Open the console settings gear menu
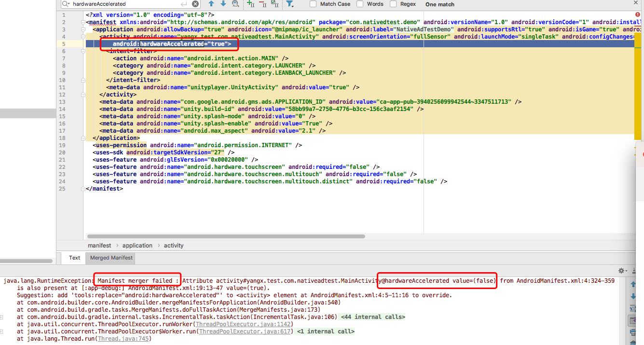This screenshot has height=345, width=644. click(622, 271)
